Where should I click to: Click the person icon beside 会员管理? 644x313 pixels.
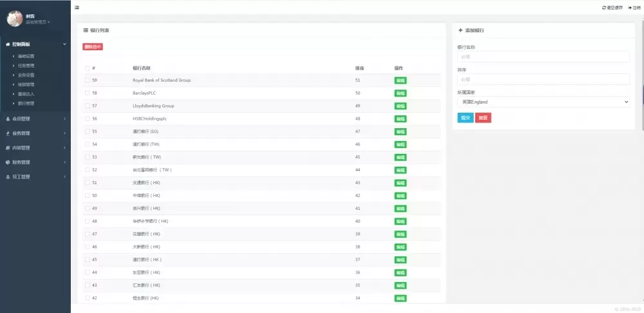click(8, 119)
